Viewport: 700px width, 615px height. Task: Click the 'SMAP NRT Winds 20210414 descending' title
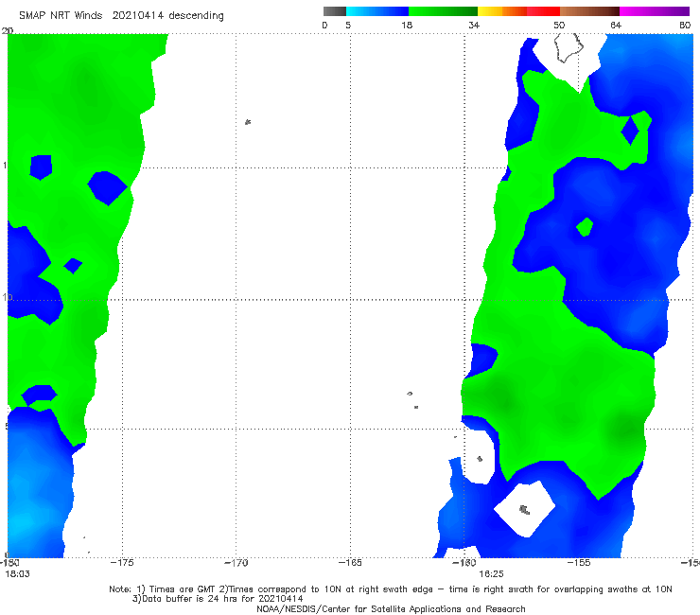(121, 15)
